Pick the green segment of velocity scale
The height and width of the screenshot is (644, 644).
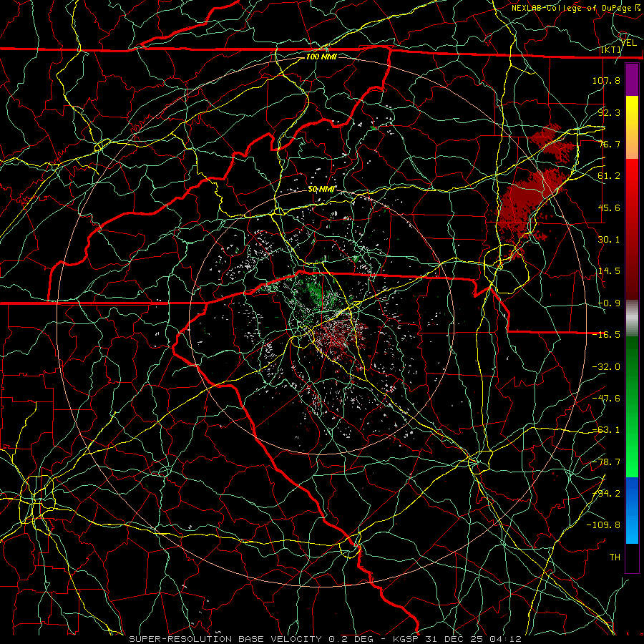coord(632,406)
